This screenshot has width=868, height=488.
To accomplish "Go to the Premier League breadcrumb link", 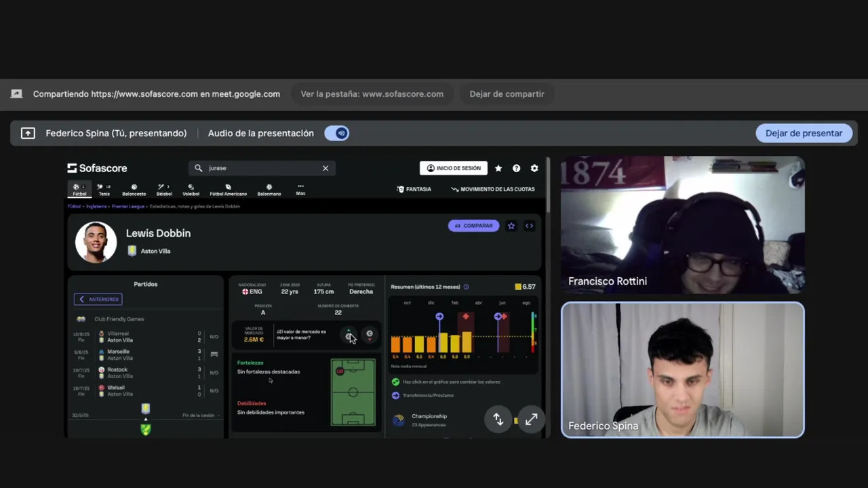I will 128,206.
